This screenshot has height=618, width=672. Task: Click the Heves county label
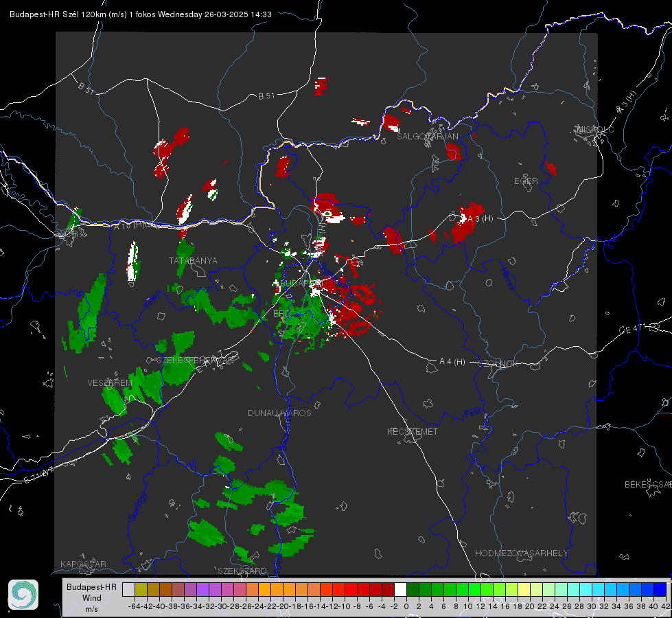(x=508, y=279)
